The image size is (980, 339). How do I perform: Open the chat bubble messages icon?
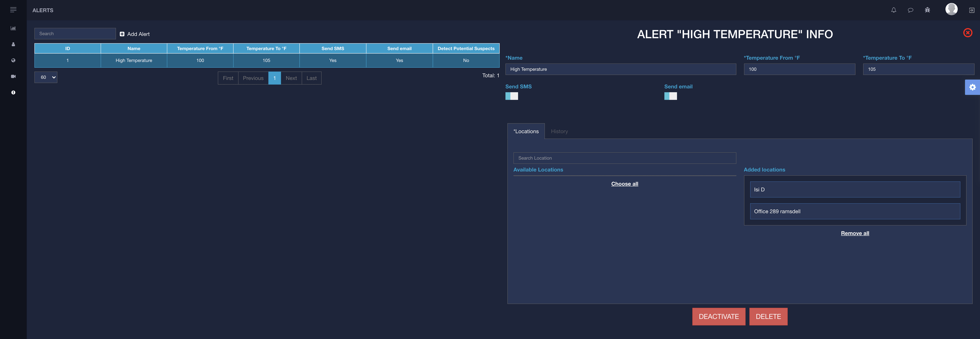(910, 10)
